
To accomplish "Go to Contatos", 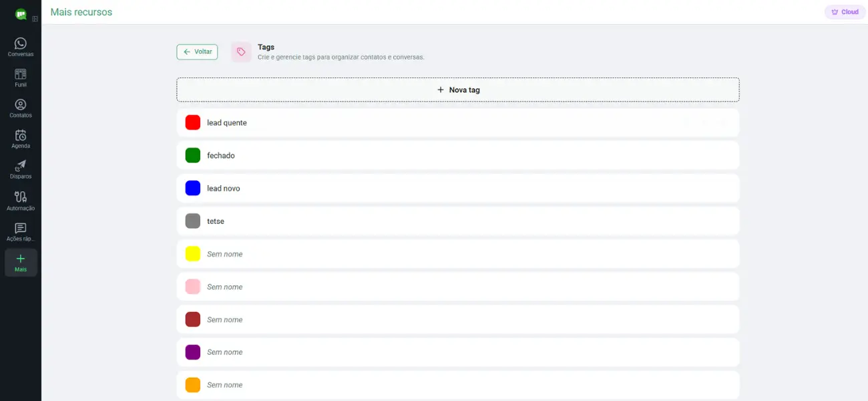I will 21,109.
